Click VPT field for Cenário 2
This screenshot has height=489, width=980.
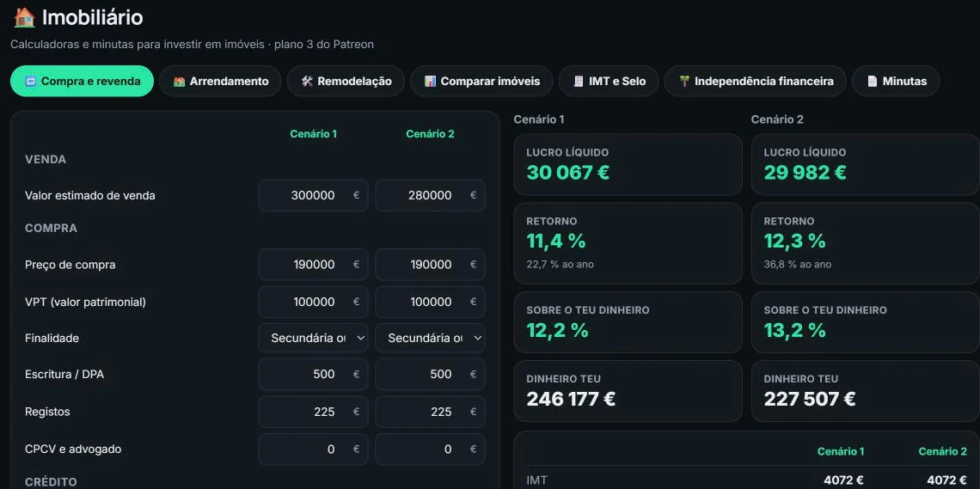click(430, 303)
